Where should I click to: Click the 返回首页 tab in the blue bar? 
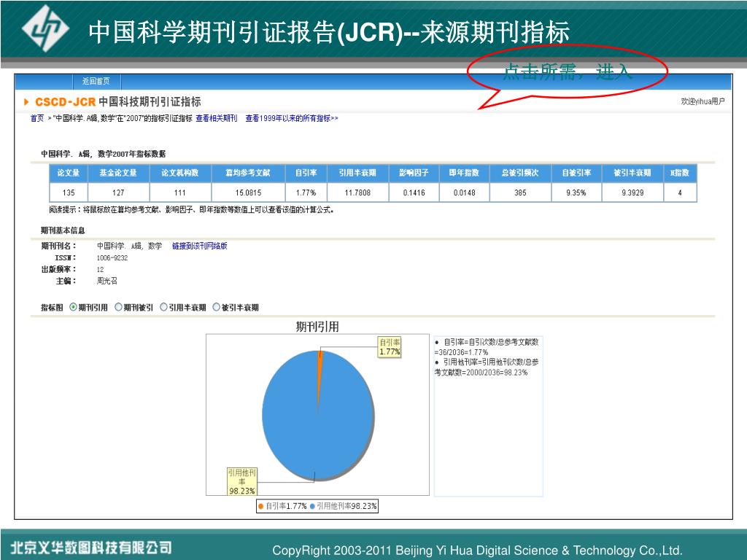tap(96, 82)
